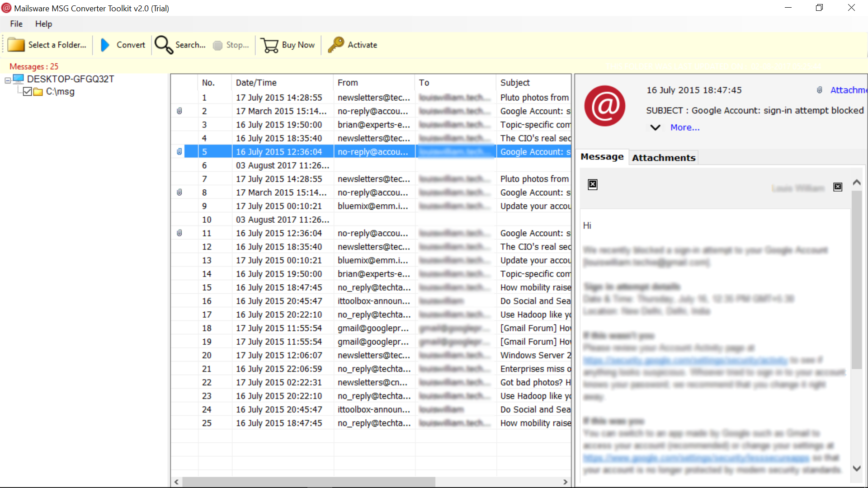Click the Buy Now cart icon
The image size is (868, 488).
(x=270, y=45)
